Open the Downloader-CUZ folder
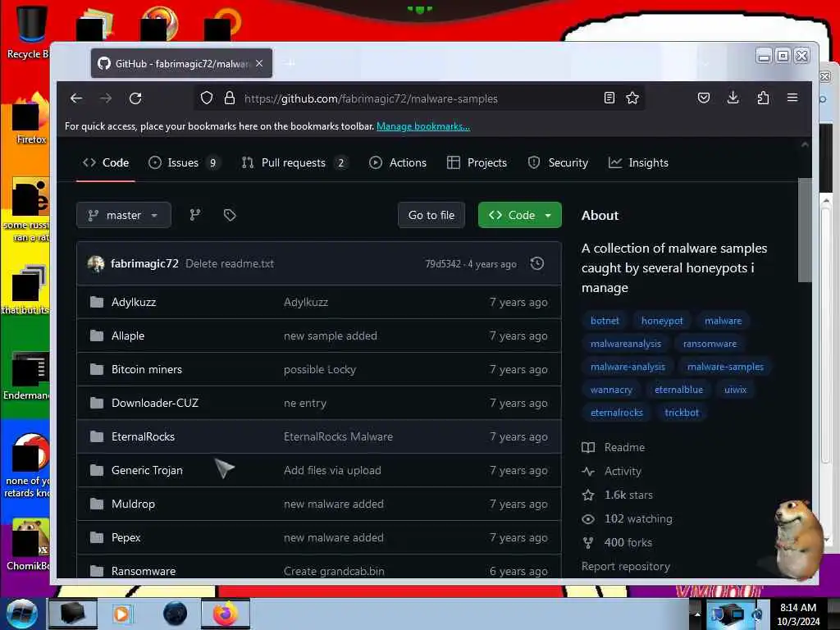 point(155,403)
